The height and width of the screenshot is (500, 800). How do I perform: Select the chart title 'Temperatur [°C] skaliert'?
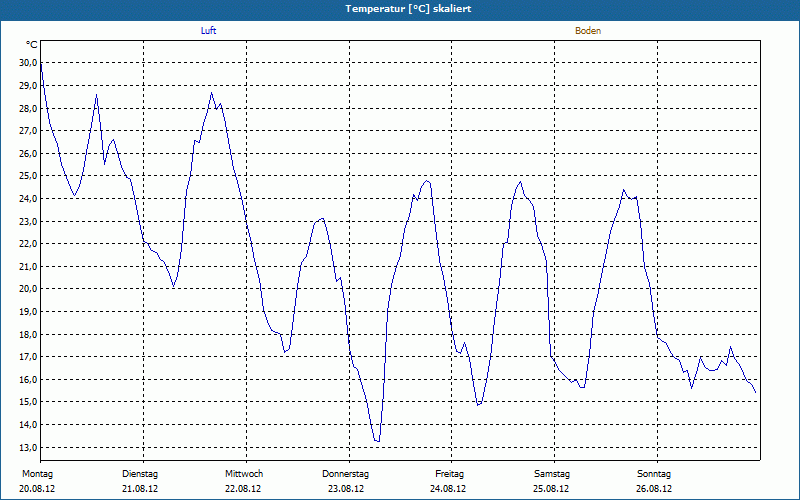pyautogui.click(x=408, y=9)
